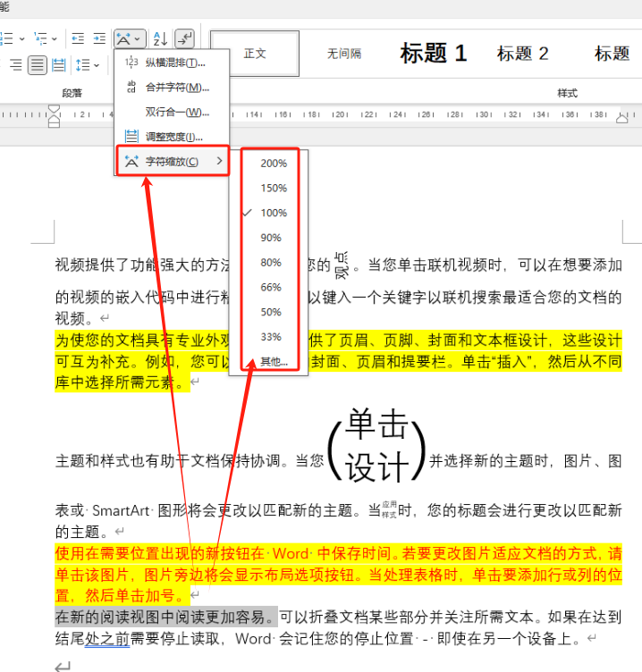This screenshot has height=672, width=642.
Task: Apply distributed alignment
Action: tap(59, 65)
